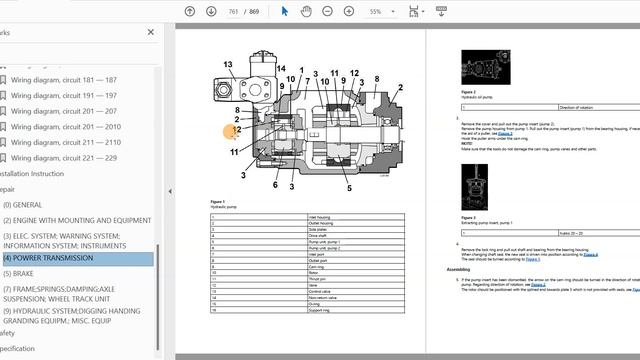Go to previous page arrow

click(x=190, y=11)
